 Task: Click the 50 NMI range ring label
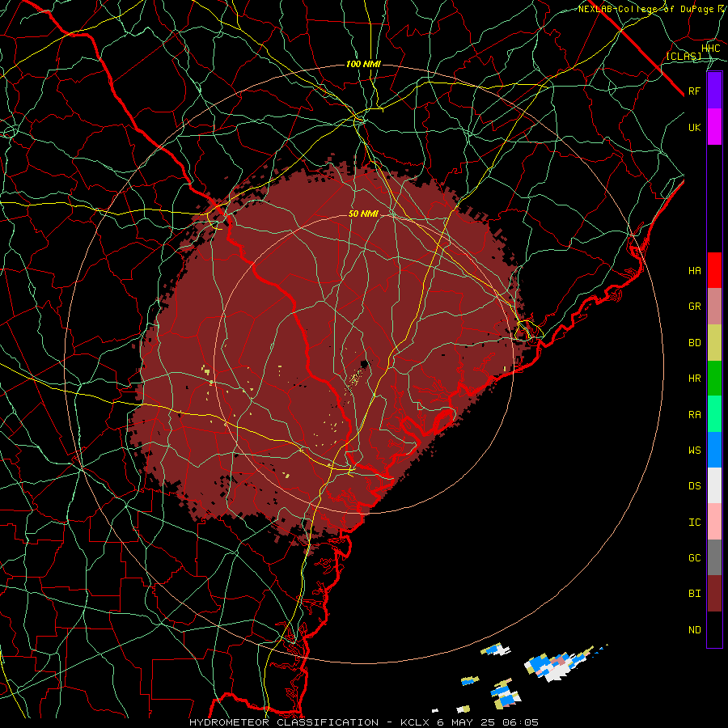pyautogui.click(x=363, y=214)
